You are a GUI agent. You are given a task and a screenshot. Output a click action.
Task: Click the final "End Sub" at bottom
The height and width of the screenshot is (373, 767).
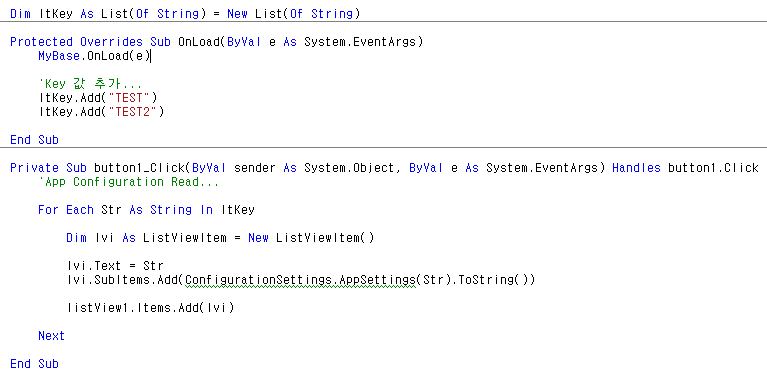(34, 364)
